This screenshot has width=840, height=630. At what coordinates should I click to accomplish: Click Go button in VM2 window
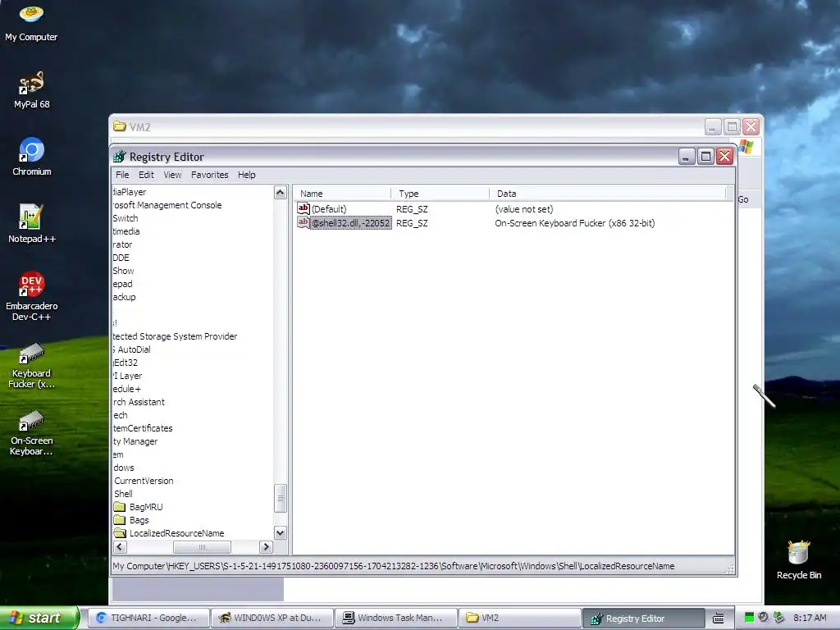(743, 199)
